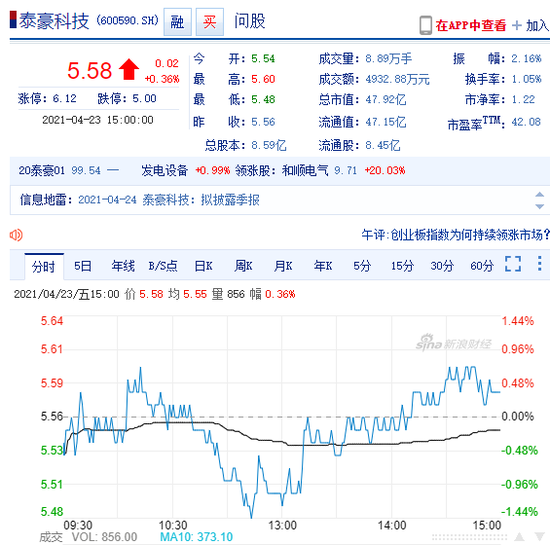
Task: Switch to the B/S点 tab
Action: pyautogui.click(x=163, y=266)
